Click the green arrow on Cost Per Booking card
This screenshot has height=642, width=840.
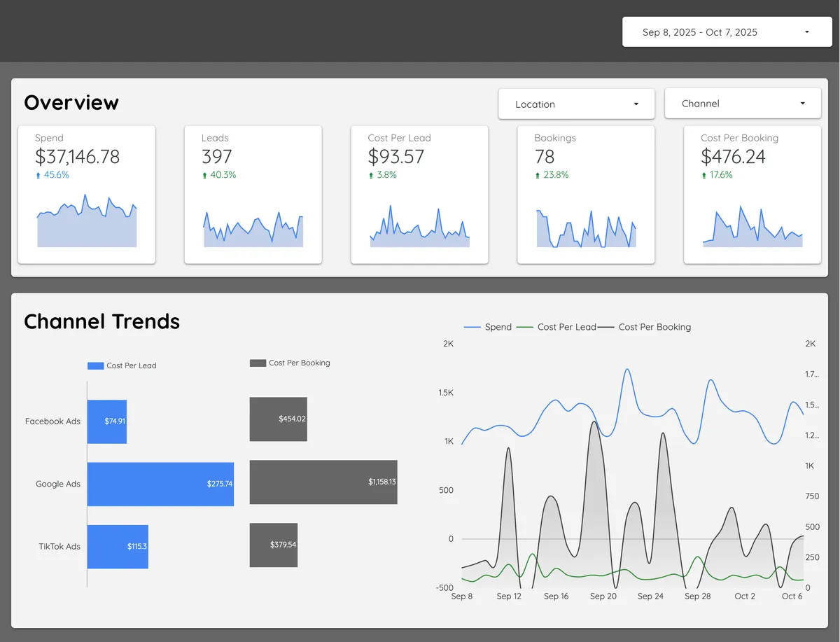(x=703, y=175)
